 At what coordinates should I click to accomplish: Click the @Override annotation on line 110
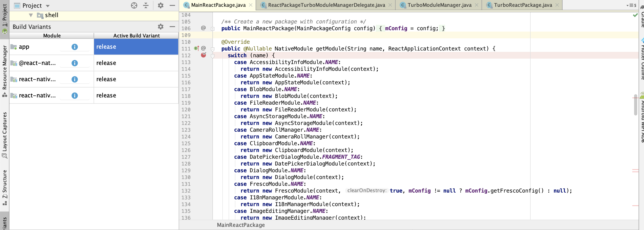pyautogui.click(x=235, y=42)
